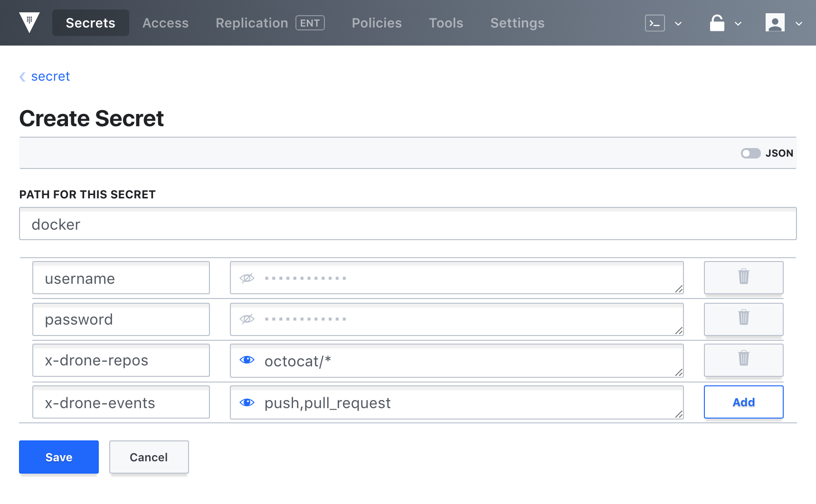Grab resize handle of octocat/* textarea
The width and height of the screenshot is (816, 504).
pyautogui.click(x=679, y=373)
